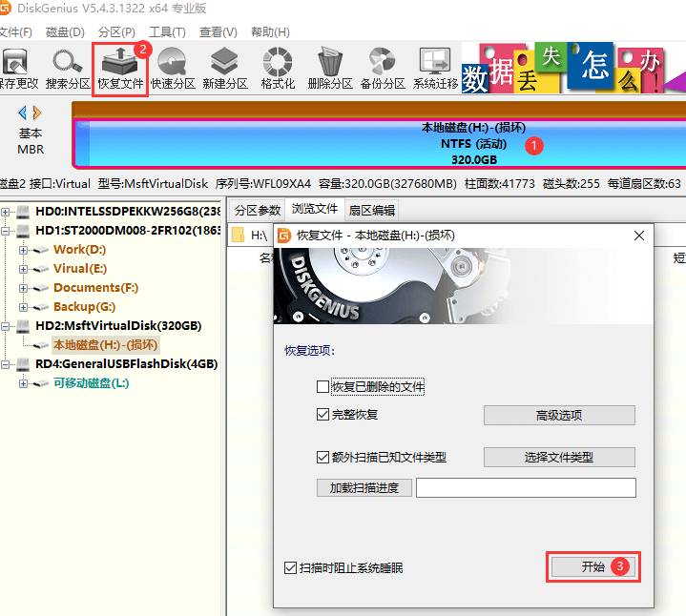Click the HD1 ST2000DM008 disk icon
The image size is (686, 616).
(x=23, y=231)
